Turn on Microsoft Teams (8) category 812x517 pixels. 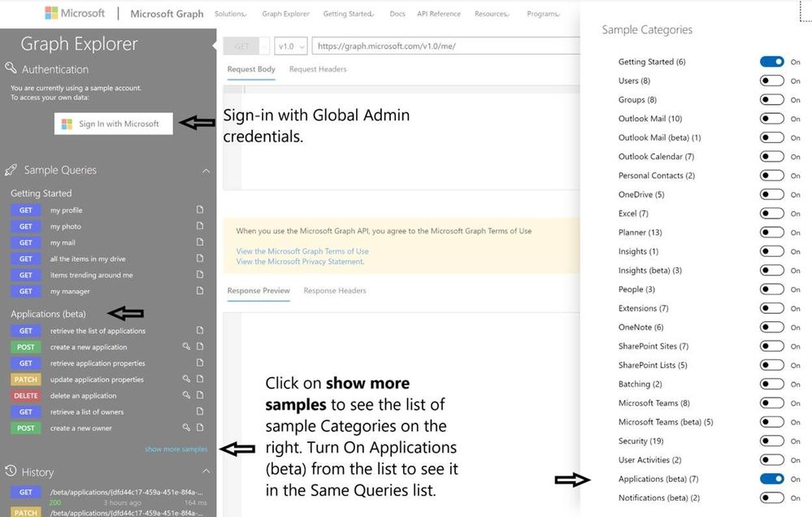[x=771, y=403]
